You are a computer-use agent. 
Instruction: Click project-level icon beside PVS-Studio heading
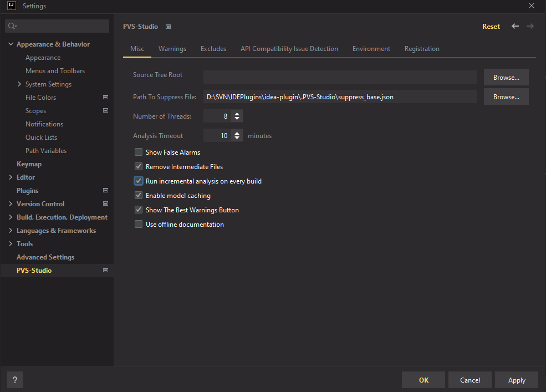tap(169, 27)
